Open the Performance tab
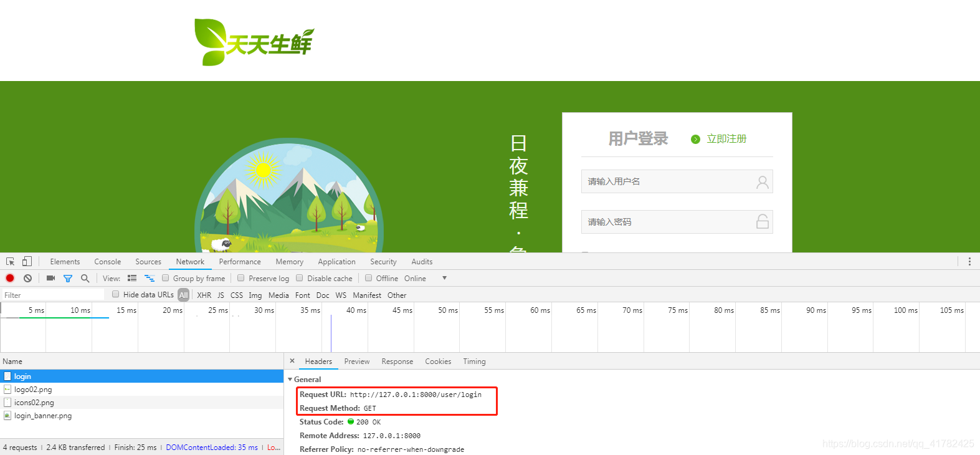 240,262
